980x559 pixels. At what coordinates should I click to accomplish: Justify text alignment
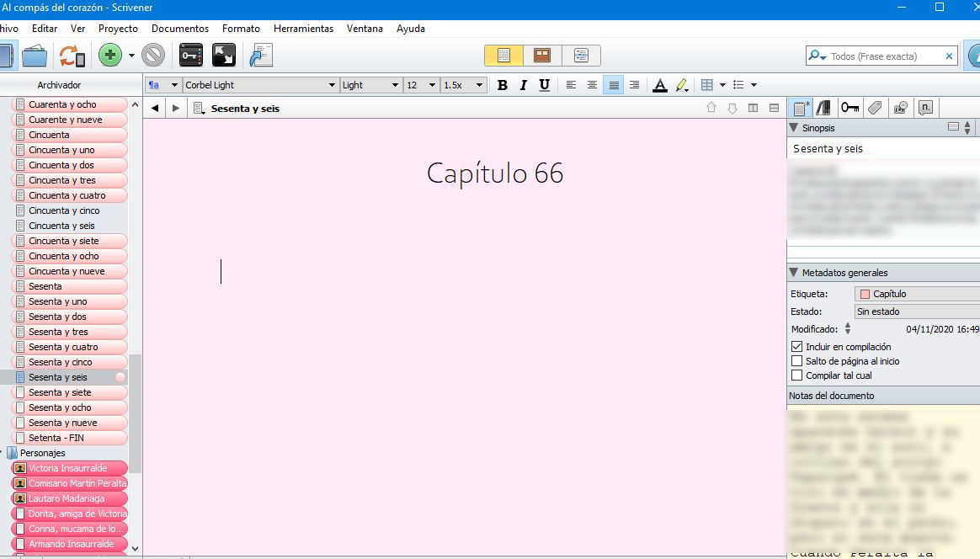pyautogui.click(x=613, y=85)
